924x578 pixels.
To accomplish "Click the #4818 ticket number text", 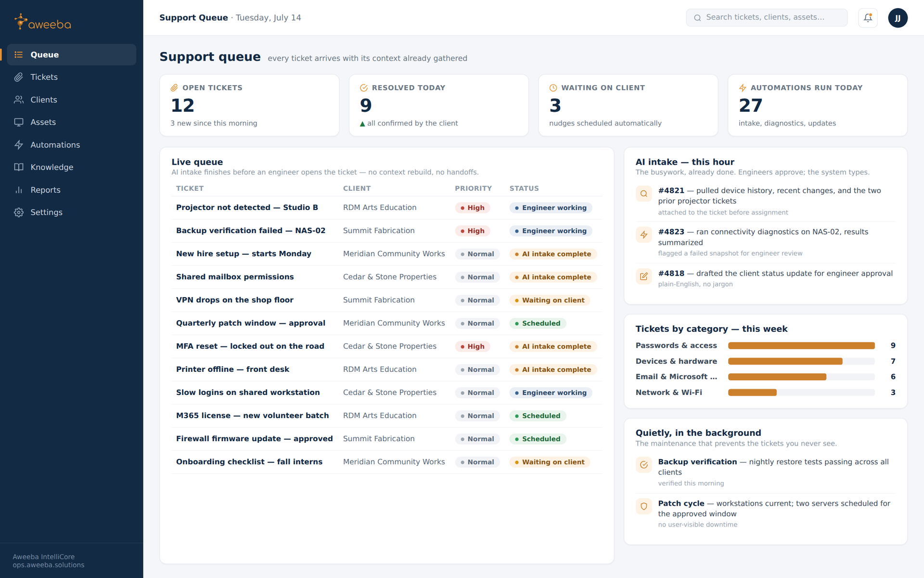I will [x=671, y=274].
